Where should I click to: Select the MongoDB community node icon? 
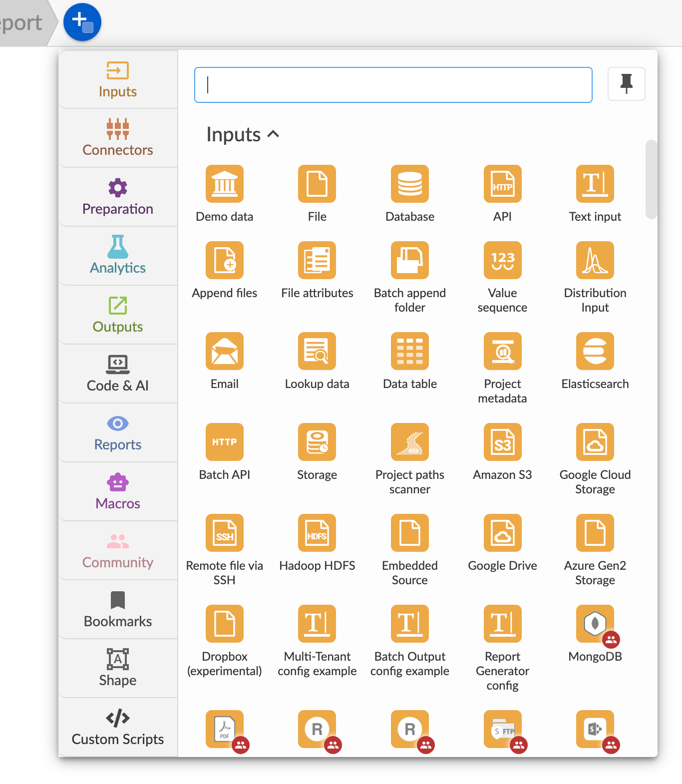(595, 624)
